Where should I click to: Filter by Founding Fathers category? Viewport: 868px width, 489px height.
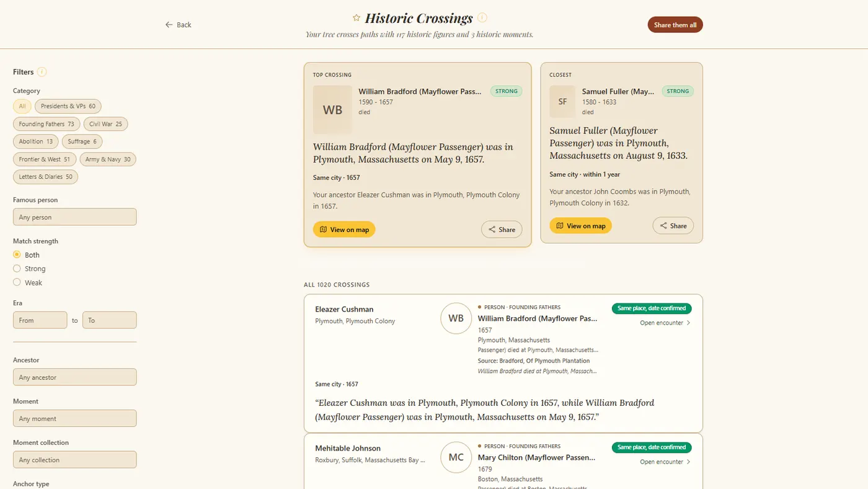click(46, 124)
